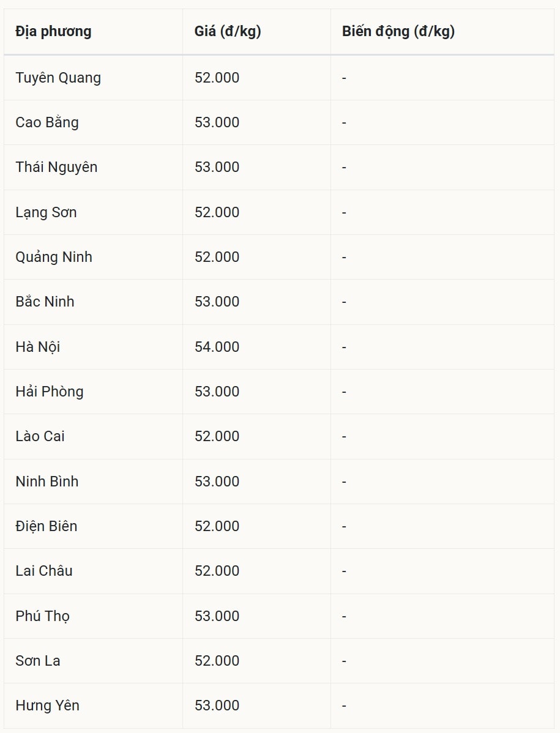Click the Biến động (đ/kg) column header
This screenshot has width=560, height=733.
[x=398, y=32]
